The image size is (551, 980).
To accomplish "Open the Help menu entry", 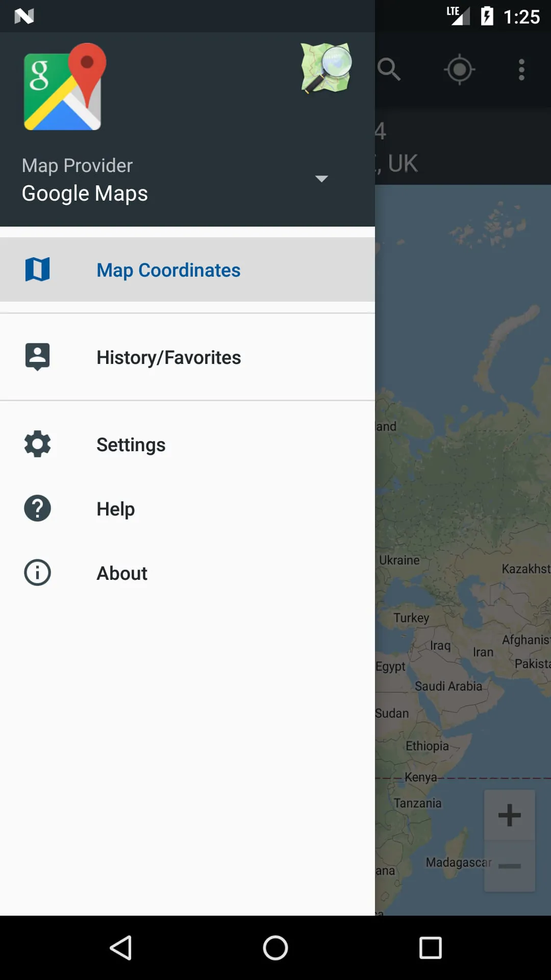I will coord(115,508).
